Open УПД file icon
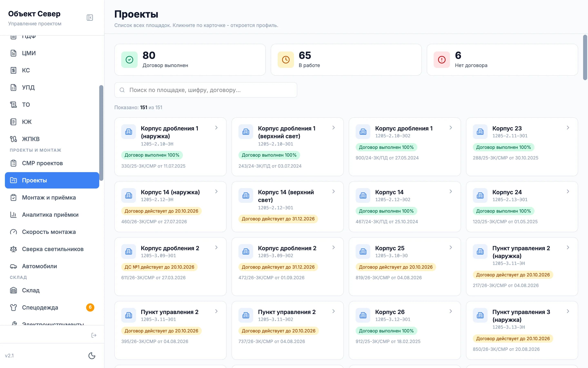The width and height of the screenshot is (588, 368). (x=13, y=87)
